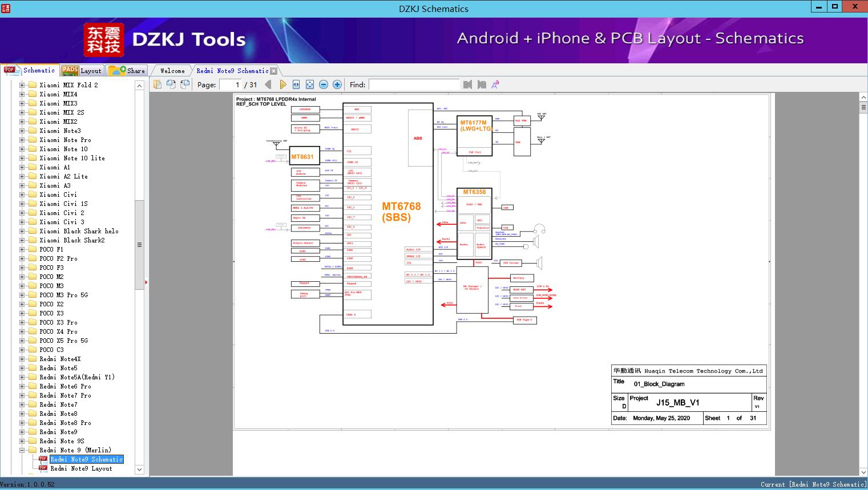Click the document vertical scrollbar thumb

[x=863, y=108]
